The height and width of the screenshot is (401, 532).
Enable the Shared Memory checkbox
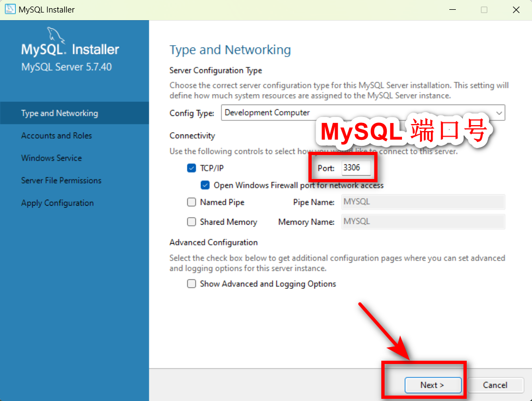[191, 222]
